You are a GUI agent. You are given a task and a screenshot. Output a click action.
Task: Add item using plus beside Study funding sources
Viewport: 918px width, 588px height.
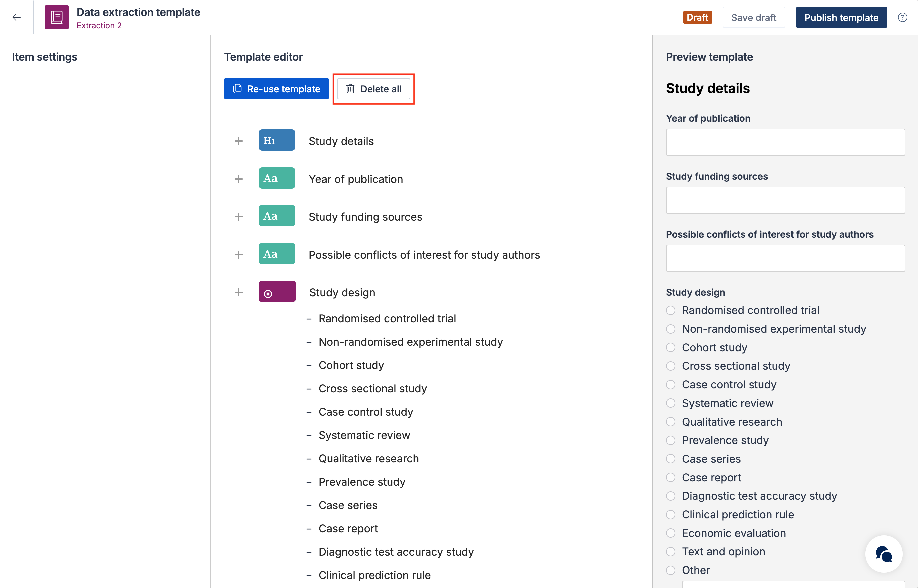(x=239, y=216)
